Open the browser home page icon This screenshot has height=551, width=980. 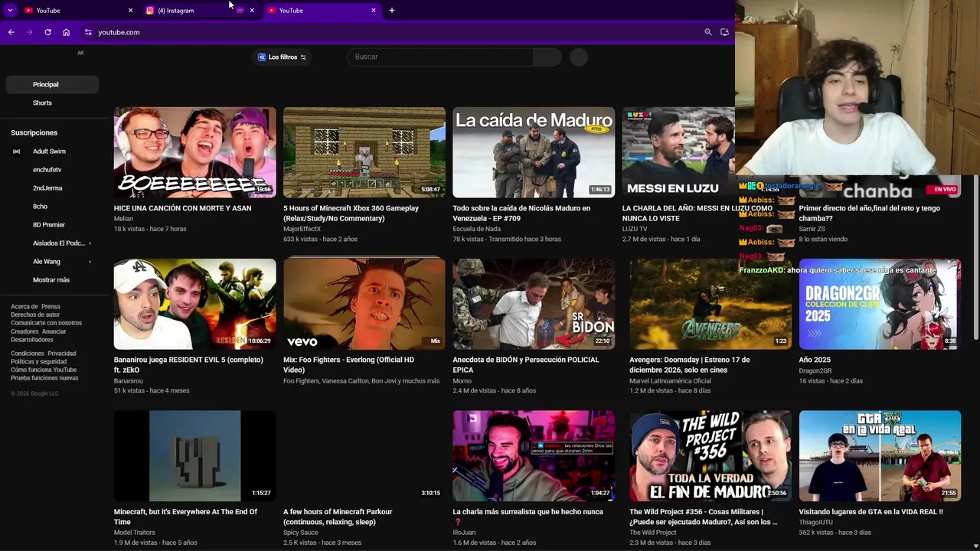(x=67, y=32)
